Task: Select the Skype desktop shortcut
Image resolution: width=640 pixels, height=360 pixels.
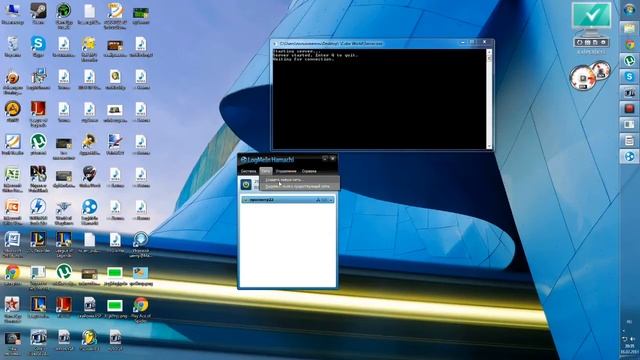Action: 38,47
